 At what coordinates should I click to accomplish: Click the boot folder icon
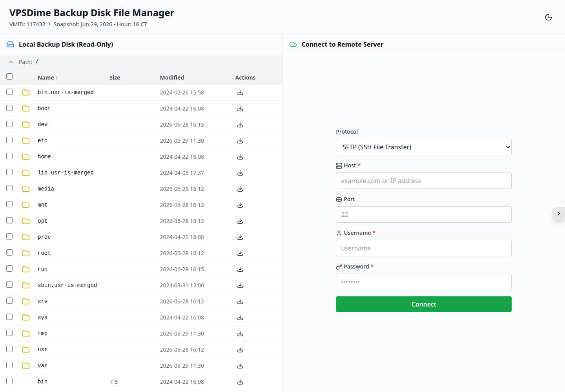[x=26, y=109]
